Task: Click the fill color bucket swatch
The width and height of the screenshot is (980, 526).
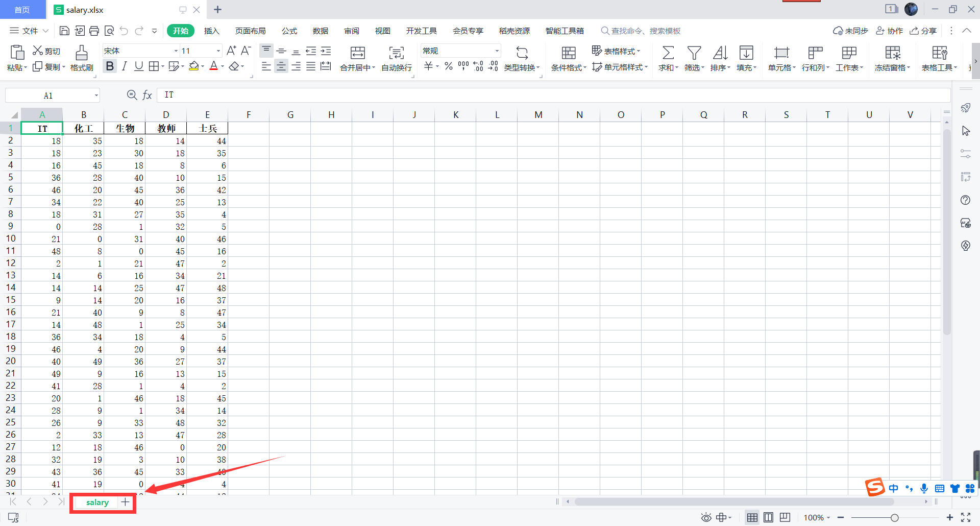Action: click(x=193, y=66)
